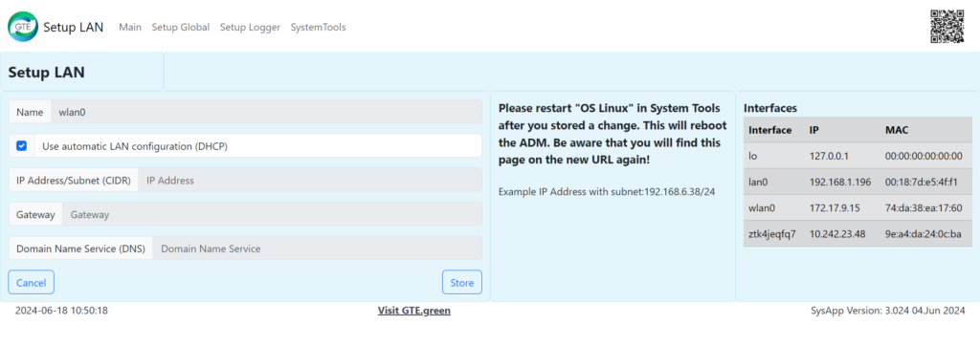
Task: Open the Setup Global page
Action: [x=181, y=28]
